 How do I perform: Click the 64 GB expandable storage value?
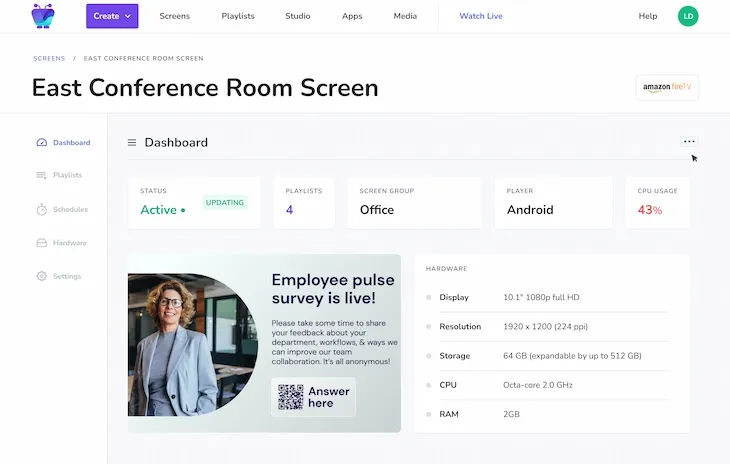(x=572, y=356)
